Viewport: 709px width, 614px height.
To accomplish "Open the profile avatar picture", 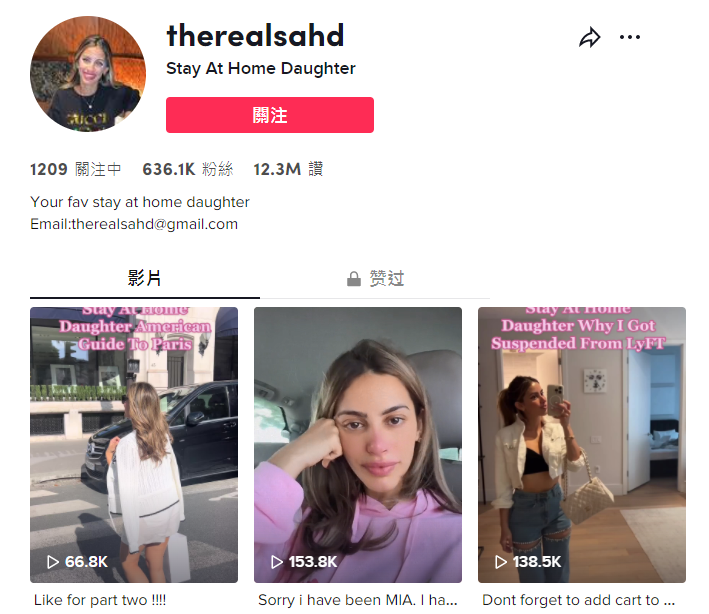I will [88, 74].
